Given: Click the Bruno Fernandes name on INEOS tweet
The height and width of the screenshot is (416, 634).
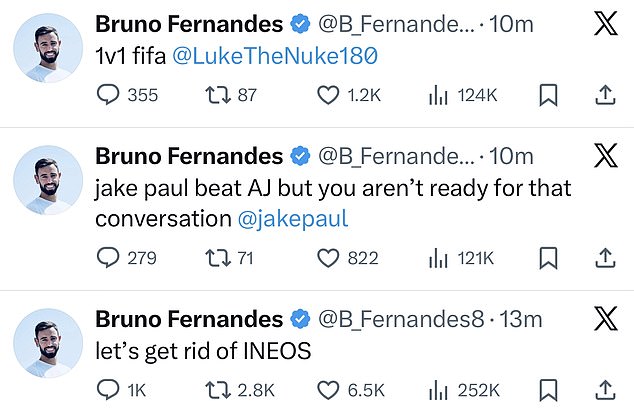Looking at the screenshot, I should click(x=188, y=319).
